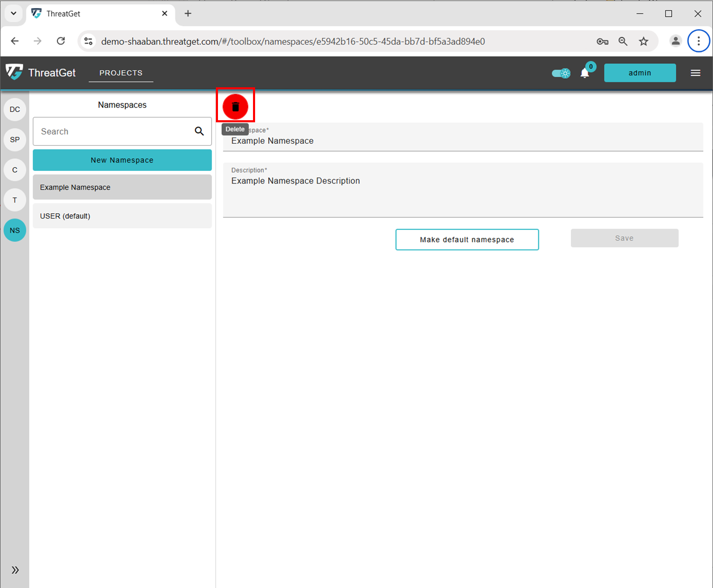Open the notifications bell
Image resolution: width=713 pixels, height=588 pixels.
[585, 73]
